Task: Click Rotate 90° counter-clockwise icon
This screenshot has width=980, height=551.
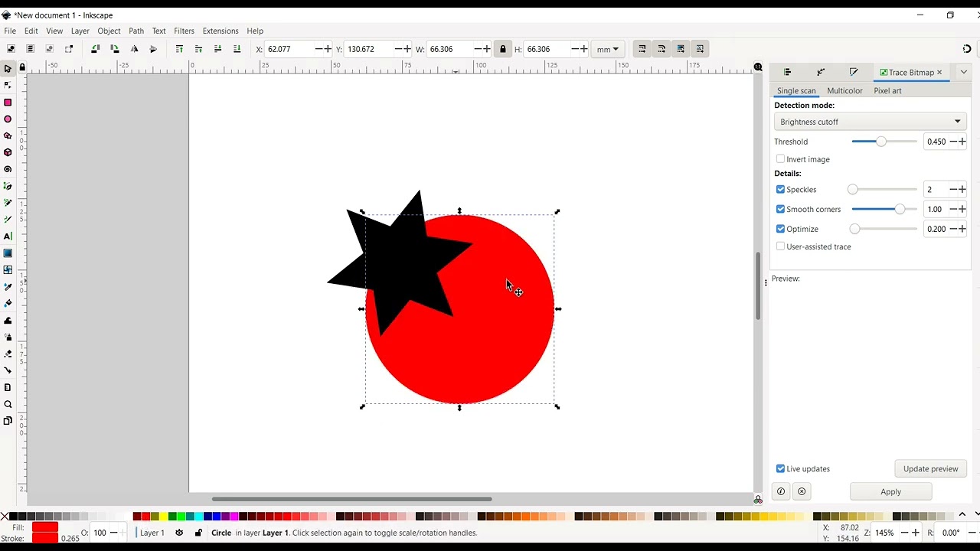Action: 95,49
